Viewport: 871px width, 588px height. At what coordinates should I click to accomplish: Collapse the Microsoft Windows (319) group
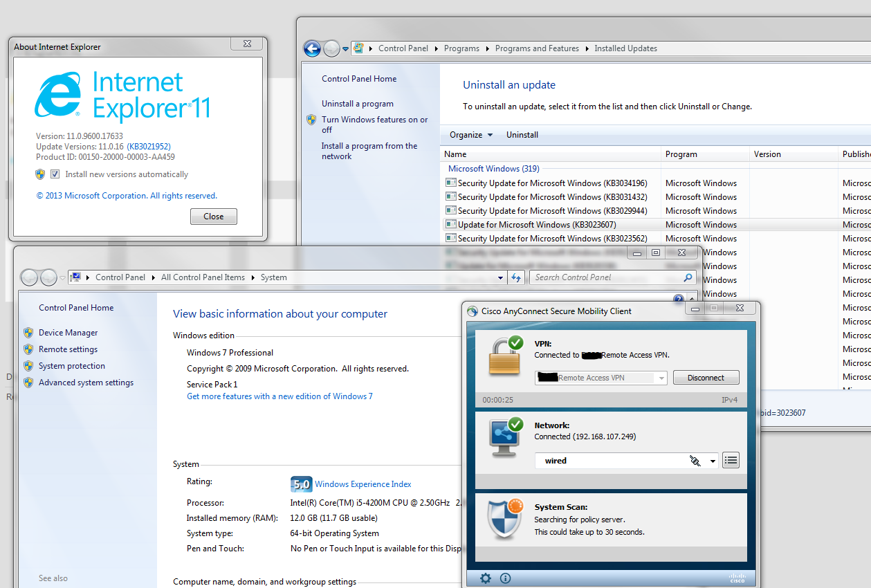tap(494, 169)
